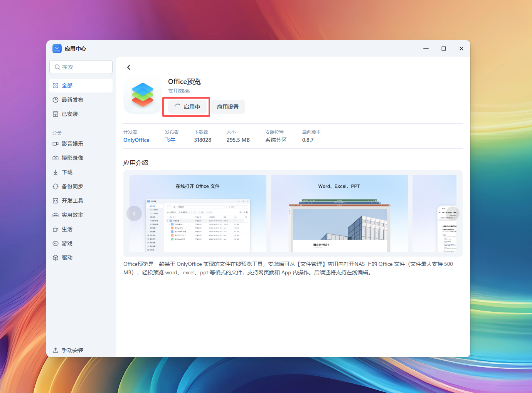Click the back arrow icon
Screen dimensions: 532x393
(x=129, y=67)
